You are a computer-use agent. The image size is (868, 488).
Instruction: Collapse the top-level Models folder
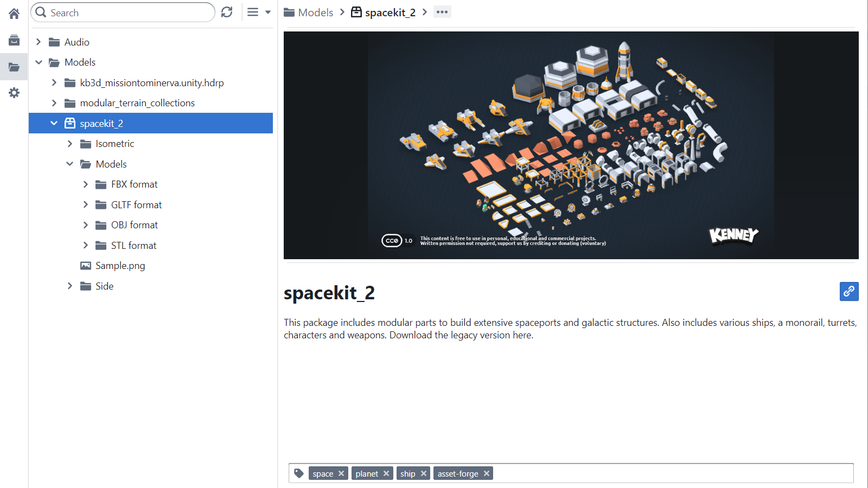[x=39, y=62]
